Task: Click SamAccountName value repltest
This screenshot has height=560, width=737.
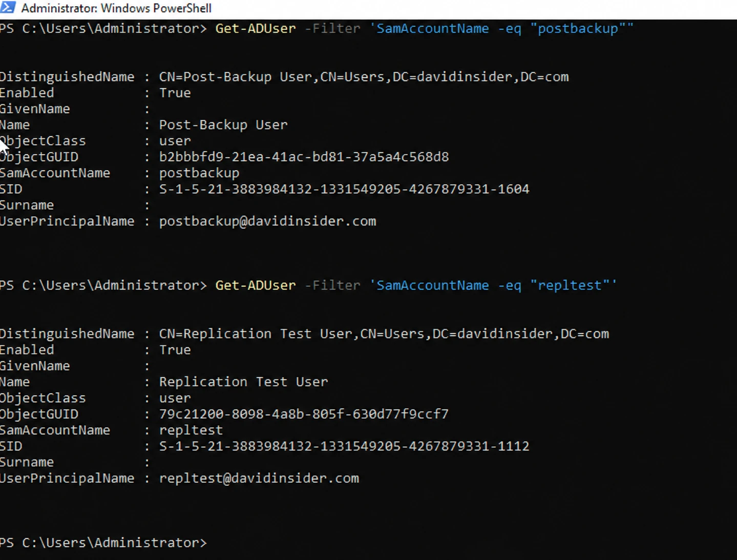Action: [191, 430]
